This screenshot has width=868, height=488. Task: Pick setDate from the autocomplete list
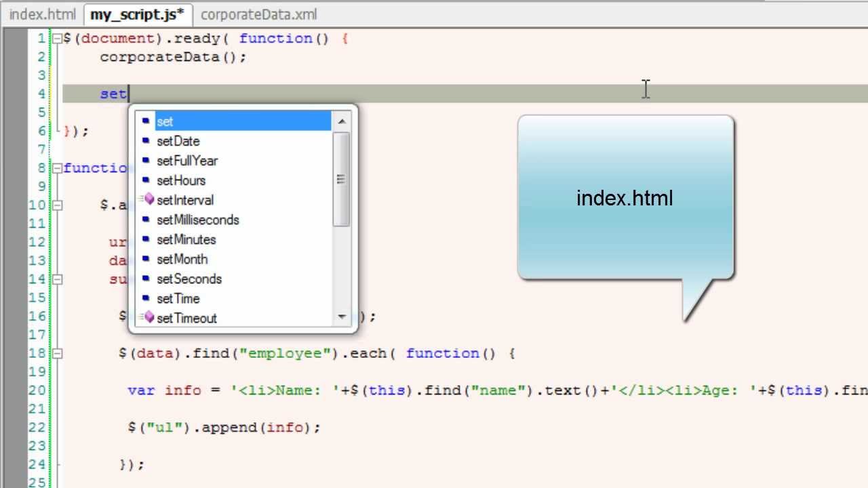[x=178, y=141]
